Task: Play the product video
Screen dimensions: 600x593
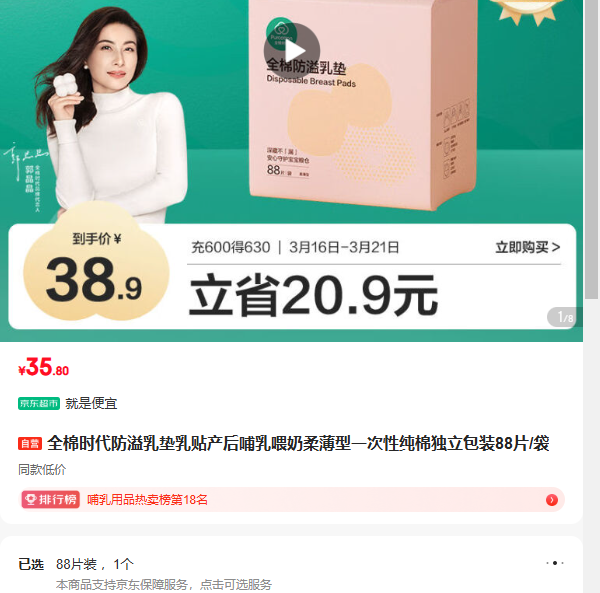Action: point(292,51)
